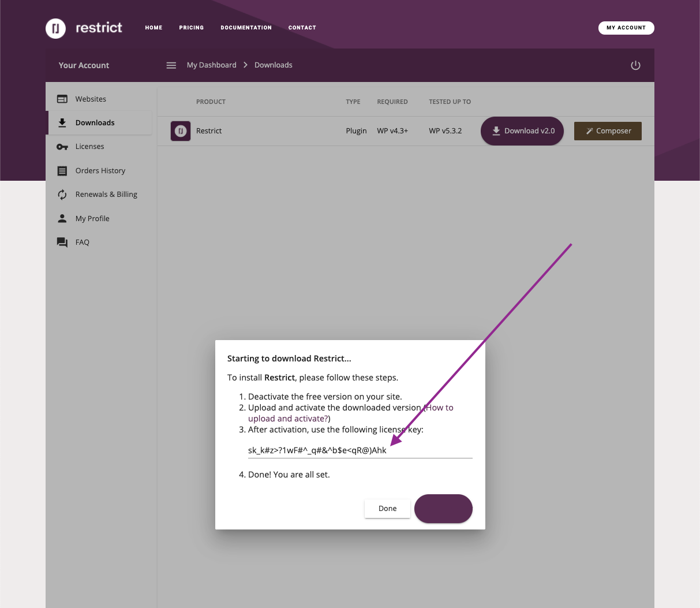Click 'Done! You are all set.' text
This screenshot has width=700, height=608.
[289, 475]
